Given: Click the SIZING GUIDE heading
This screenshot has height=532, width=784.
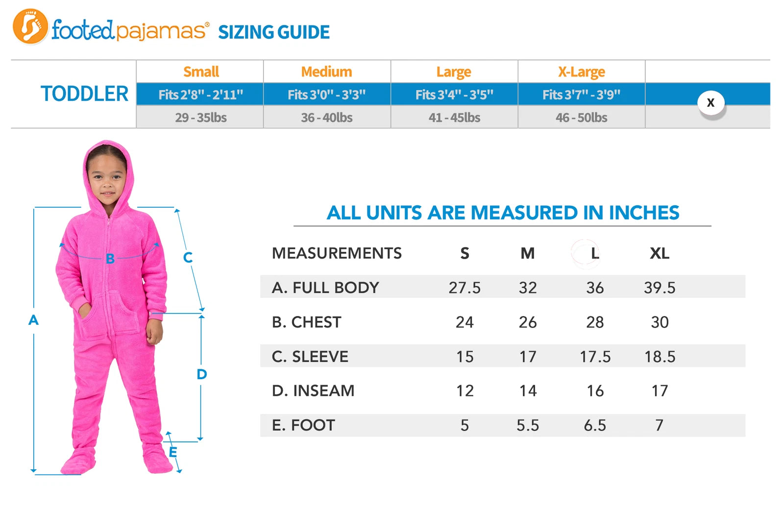Looking at the screenshot, I should 274,32.
